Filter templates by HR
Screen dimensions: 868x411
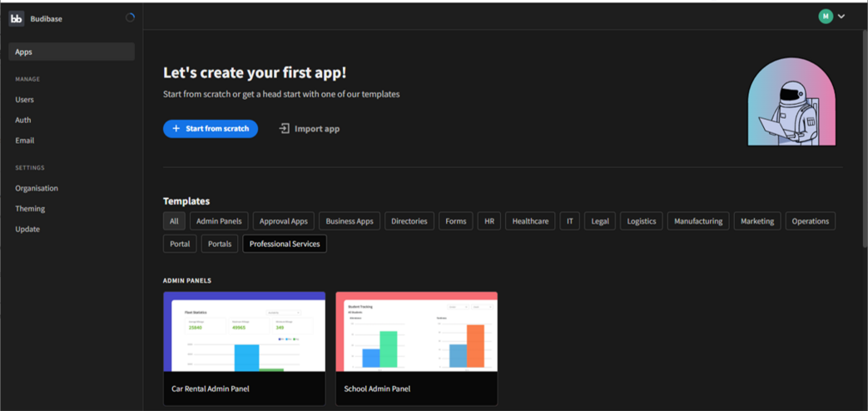(489, 221)
